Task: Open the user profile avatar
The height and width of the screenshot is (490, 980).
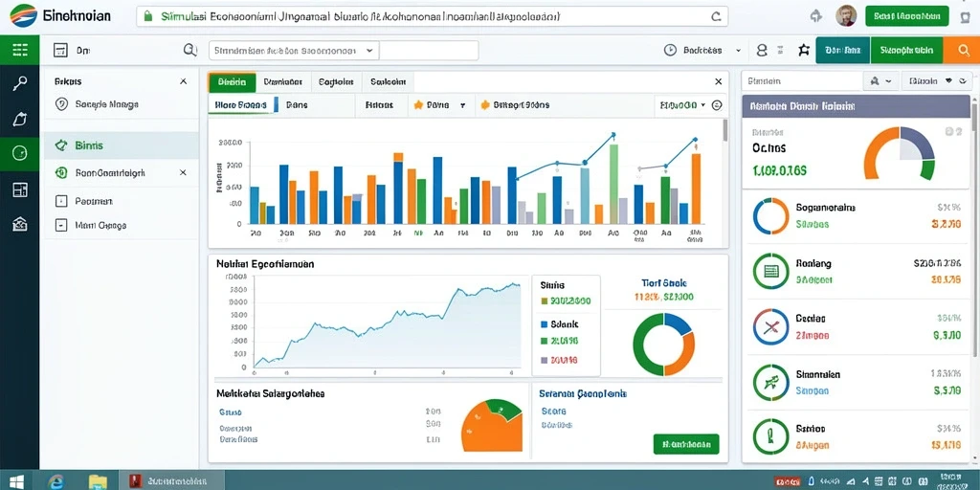Action: (x=846, y=16)
